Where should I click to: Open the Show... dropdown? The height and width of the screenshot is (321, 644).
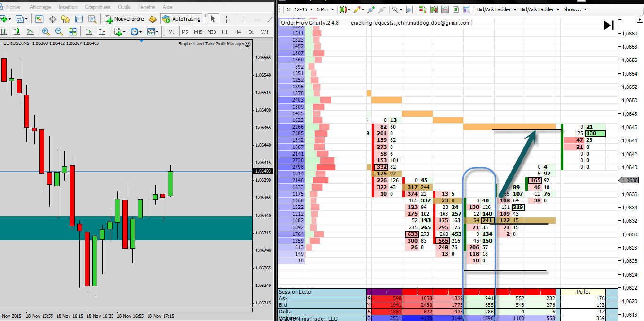[x=574, y=9]
